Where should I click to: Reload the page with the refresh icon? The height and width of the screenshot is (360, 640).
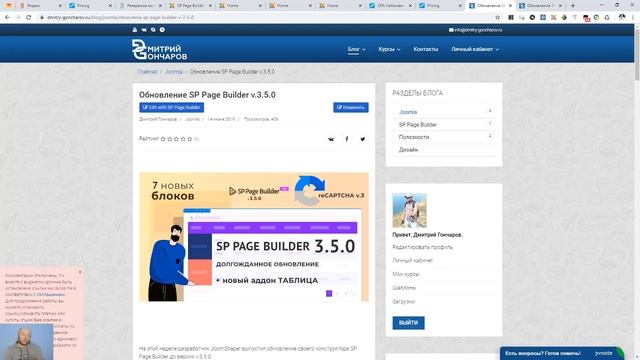pos(29,18)
